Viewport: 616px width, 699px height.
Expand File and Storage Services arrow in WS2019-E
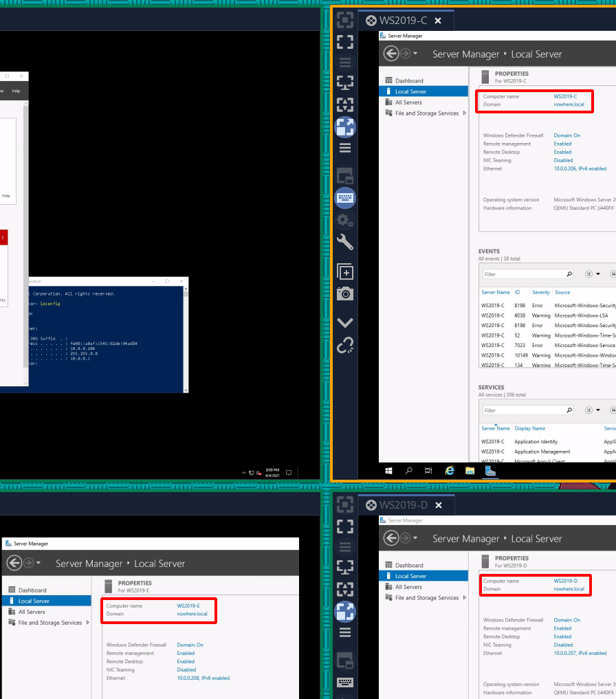[88, 623]
